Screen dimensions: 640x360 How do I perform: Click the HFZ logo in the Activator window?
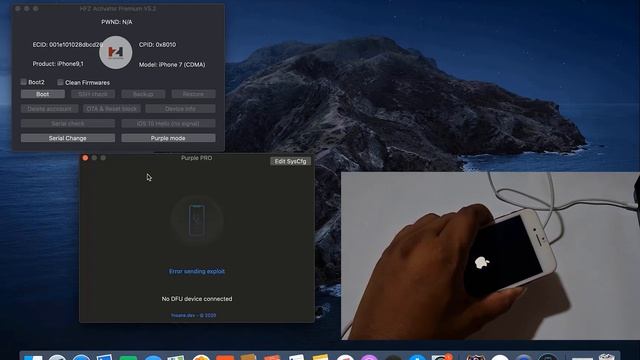116,52
